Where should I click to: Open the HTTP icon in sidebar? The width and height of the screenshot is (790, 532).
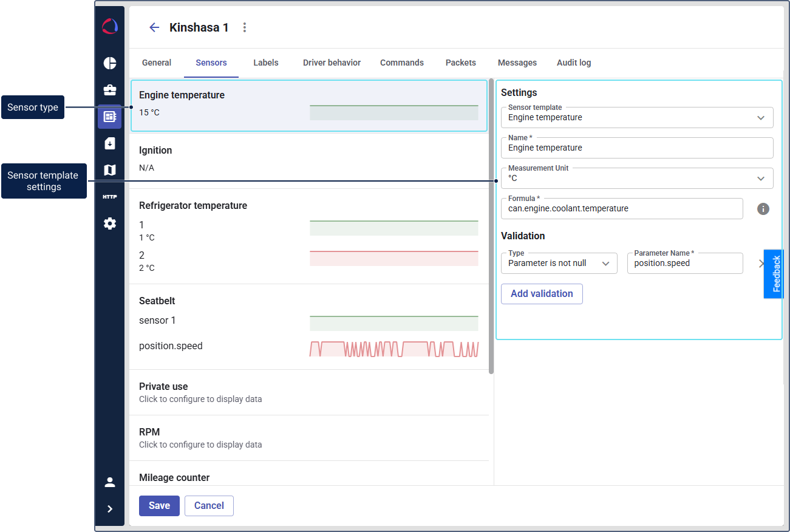(x=110, y=197)
